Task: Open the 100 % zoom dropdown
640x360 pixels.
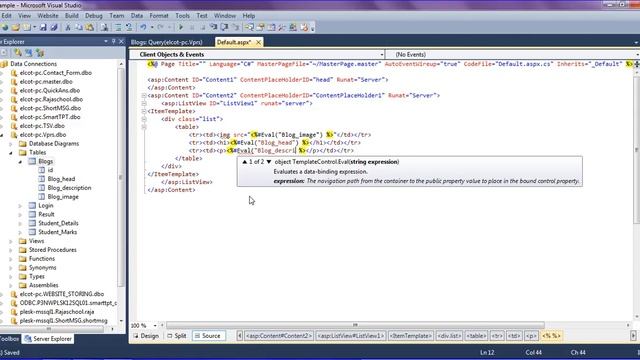Action: 155,325
